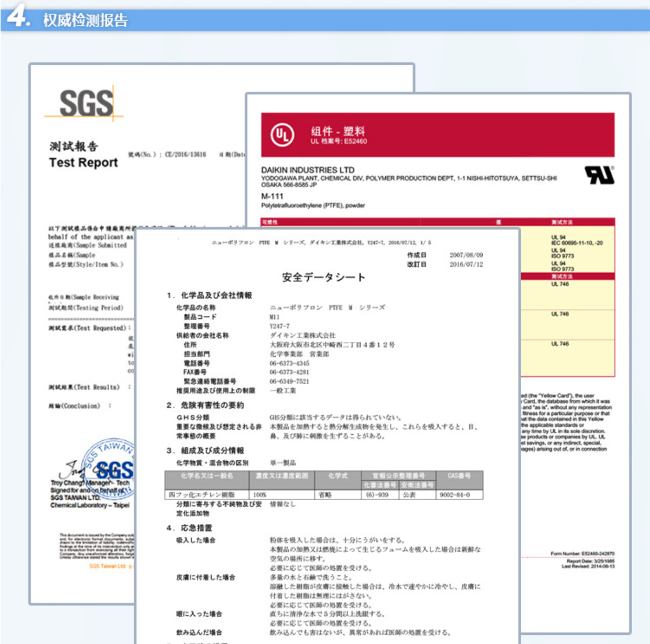Click '測試需求(Test Requested)' label
Screen dimensions: 650x644
(87, 327)
